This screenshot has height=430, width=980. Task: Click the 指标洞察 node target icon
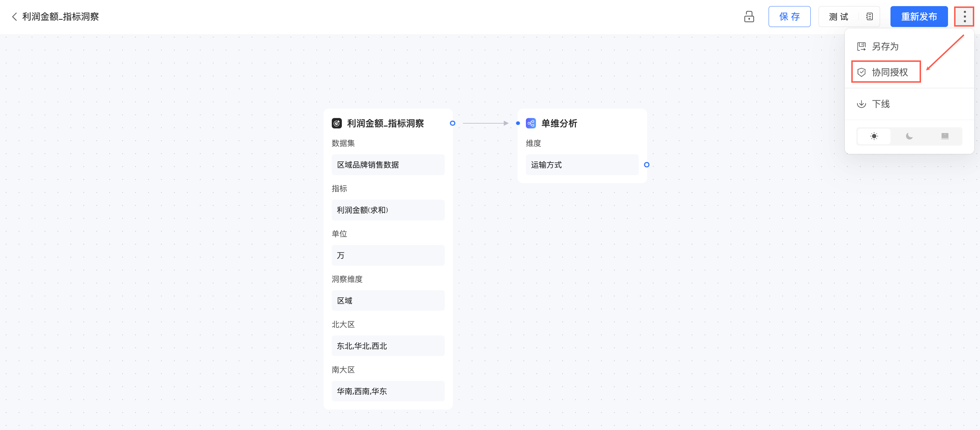point(337,123)
